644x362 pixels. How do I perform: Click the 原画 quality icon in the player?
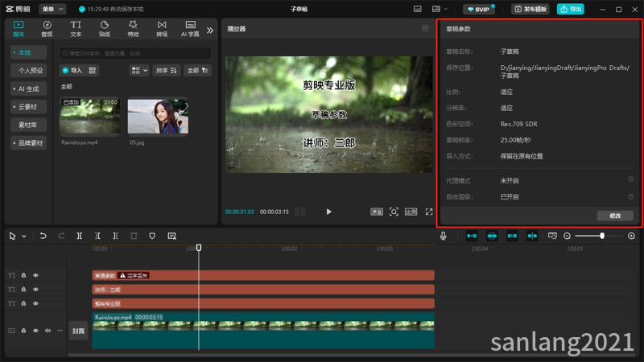click(x=377, y=212)
